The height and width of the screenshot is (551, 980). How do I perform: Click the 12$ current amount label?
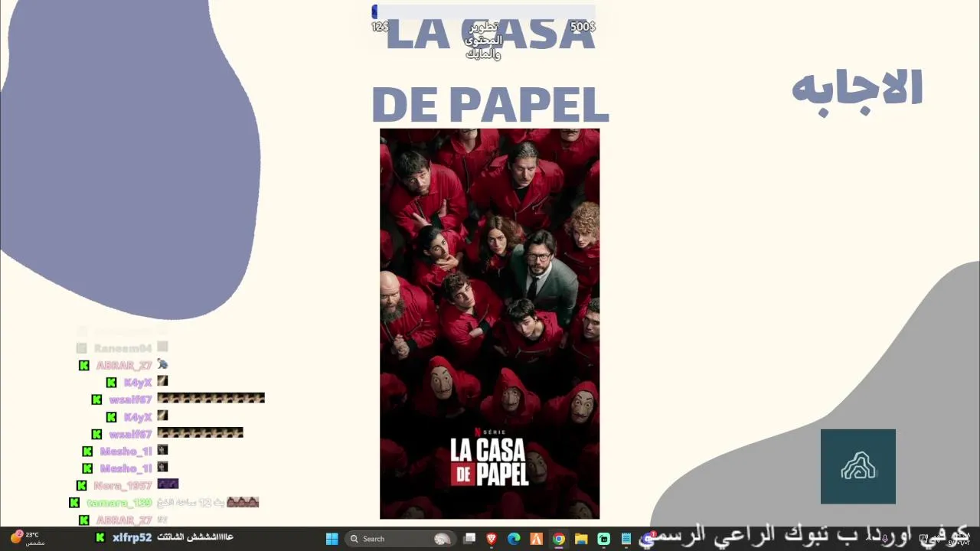(x=380, y=27)
